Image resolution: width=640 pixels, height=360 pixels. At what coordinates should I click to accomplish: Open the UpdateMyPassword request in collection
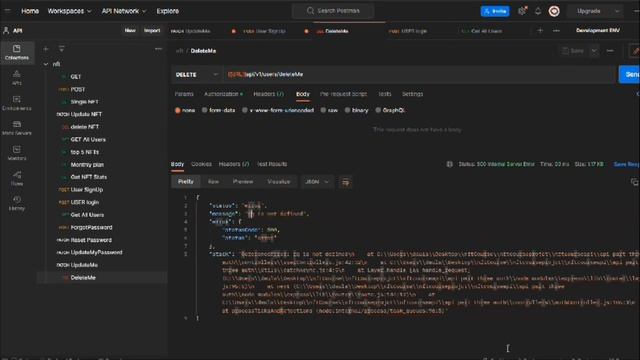96,253
